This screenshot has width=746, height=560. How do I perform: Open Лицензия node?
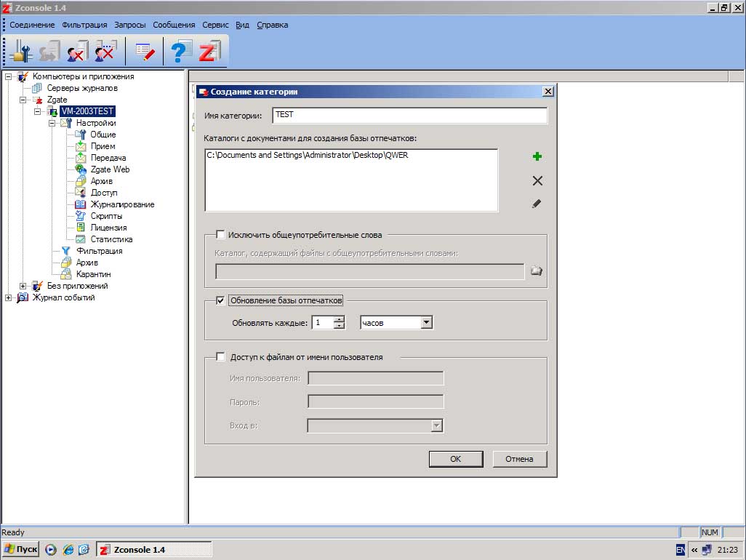[108, 228]
